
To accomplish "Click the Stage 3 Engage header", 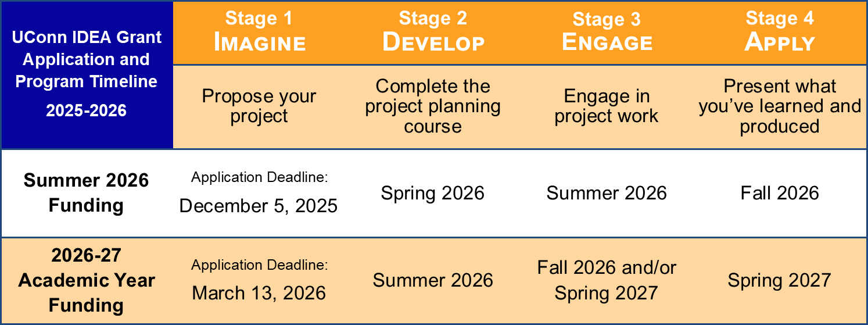I will 607,32.
